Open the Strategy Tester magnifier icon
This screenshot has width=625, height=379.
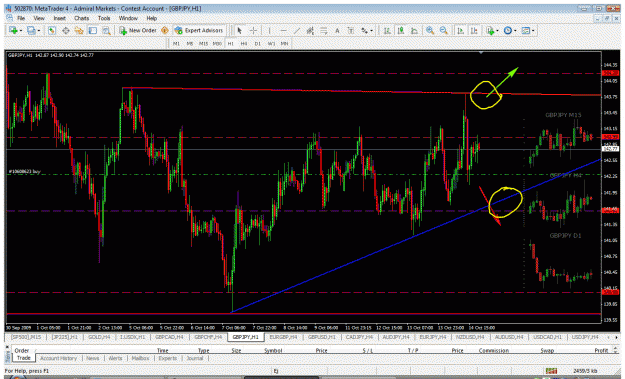pyautogui.click(x=106, y=30)
